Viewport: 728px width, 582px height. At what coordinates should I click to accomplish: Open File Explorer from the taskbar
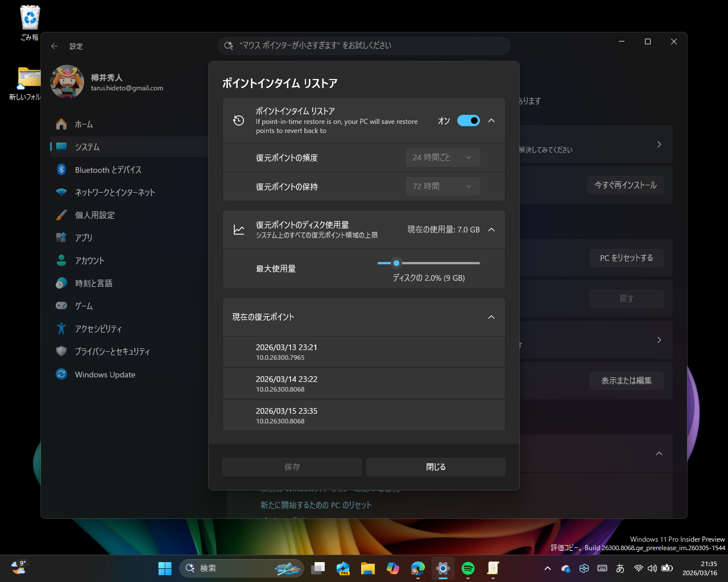pos(368,568)
